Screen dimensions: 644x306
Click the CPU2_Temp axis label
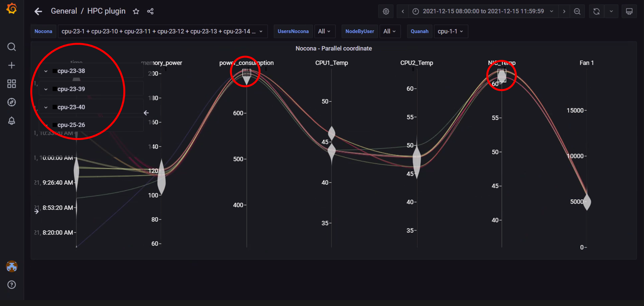(417, 63)
